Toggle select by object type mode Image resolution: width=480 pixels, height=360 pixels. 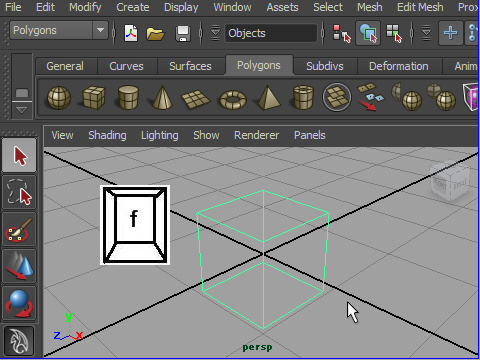pos(368,33)
